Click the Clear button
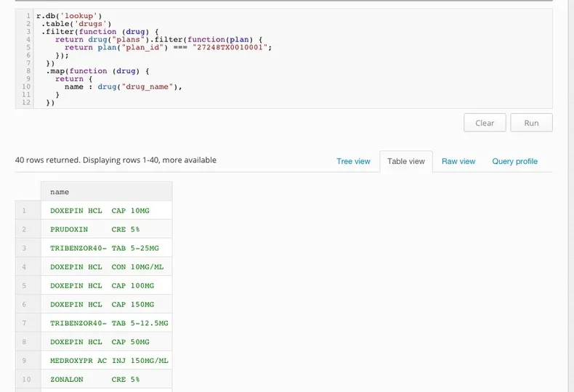Image resolution: width=574 pixels, height=392 pixels. click(x=485, y=123)
